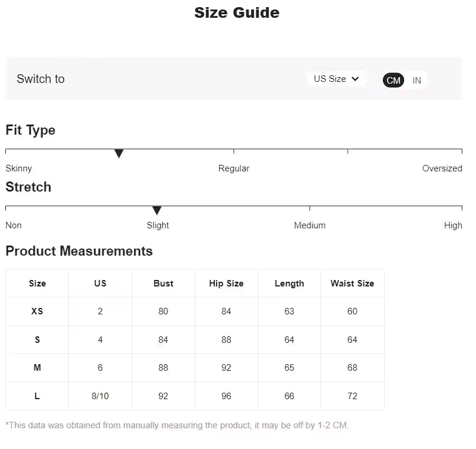This screenshot has height=449, width=476.
Task: Click the Length column header
Action: tap(289, 284)
